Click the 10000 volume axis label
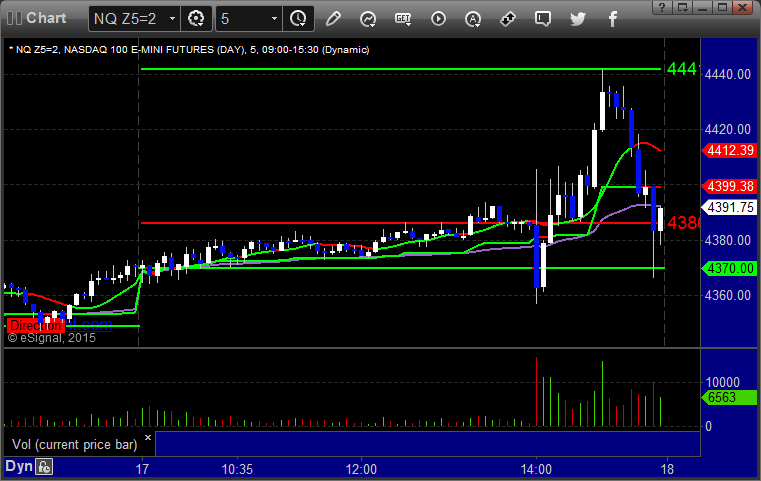Viewport: 761px width, 481px height. click(722, 382)
